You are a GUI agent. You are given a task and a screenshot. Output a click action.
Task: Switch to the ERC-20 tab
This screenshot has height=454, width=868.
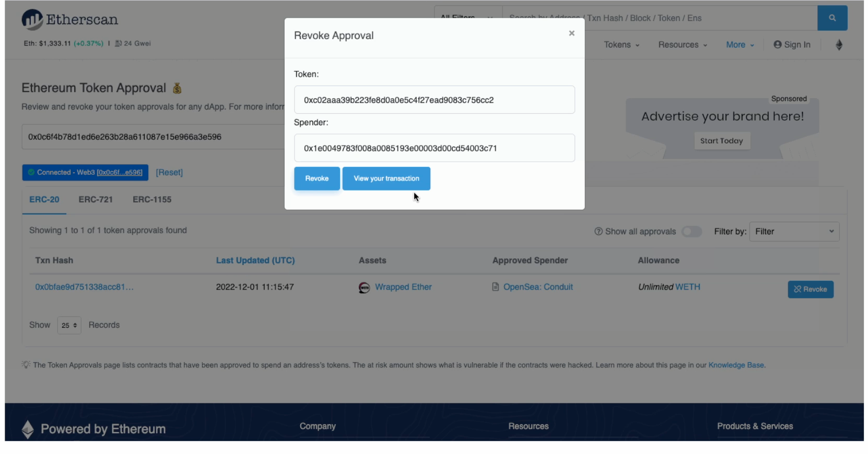(44, 199)
